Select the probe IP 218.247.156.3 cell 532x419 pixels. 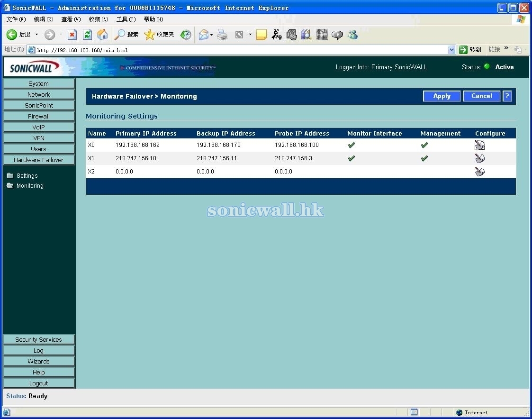click(x=294, y=158)
